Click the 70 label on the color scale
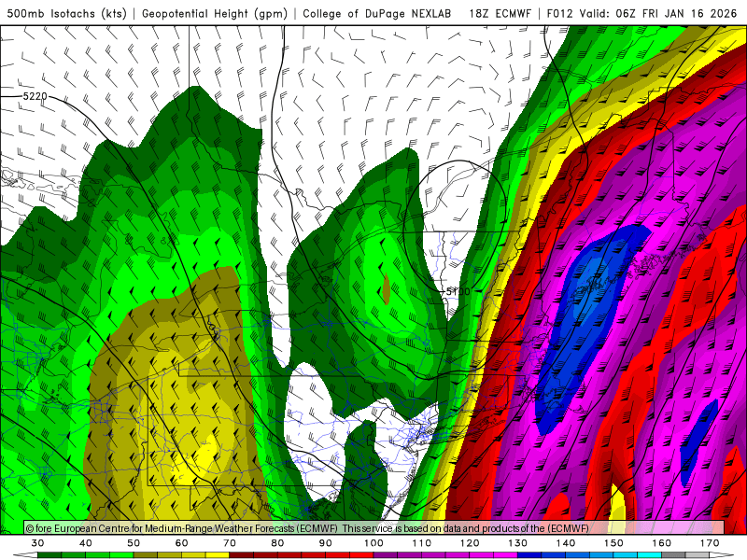The image size is (747, 560). 230,543
